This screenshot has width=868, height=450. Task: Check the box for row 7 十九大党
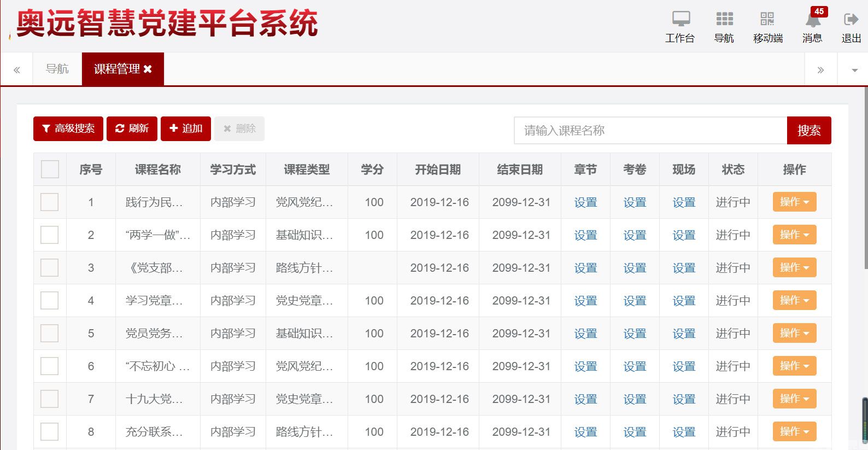click(50, 399)
